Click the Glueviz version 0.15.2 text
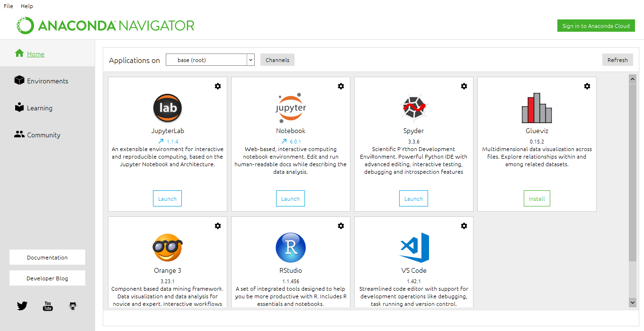The height and width of the screenshot is (331, 644). click(x=537, y=142)
